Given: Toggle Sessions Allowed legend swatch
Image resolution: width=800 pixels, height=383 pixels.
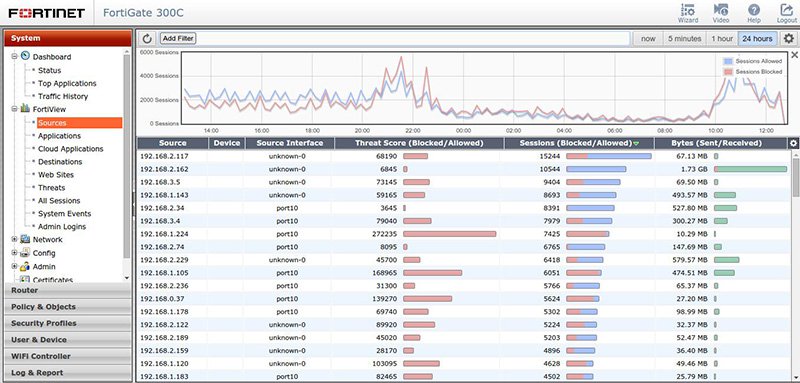Looking at the screenshot, I should [x=728, y=61].
